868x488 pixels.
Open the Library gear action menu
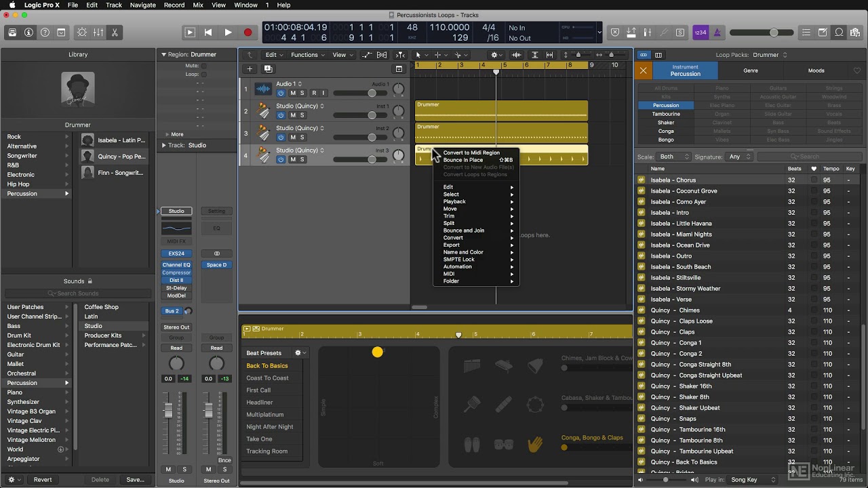click(x=13, y=479)
